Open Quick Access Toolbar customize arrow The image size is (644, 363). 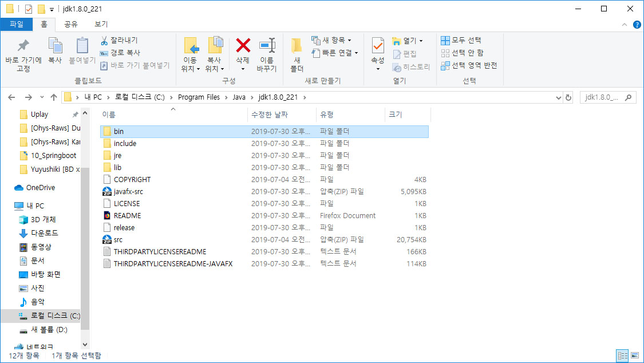pos(52,9)
